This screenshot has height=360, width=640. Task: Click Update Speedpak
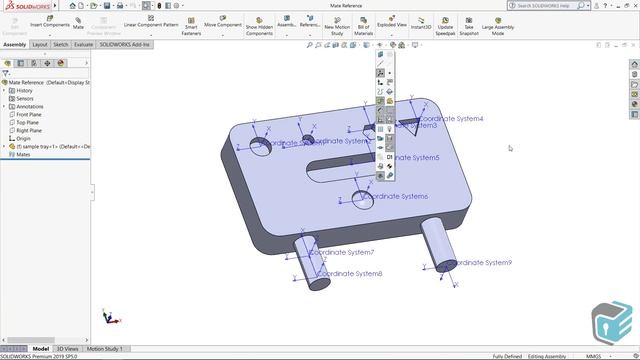tap(445, 26)
